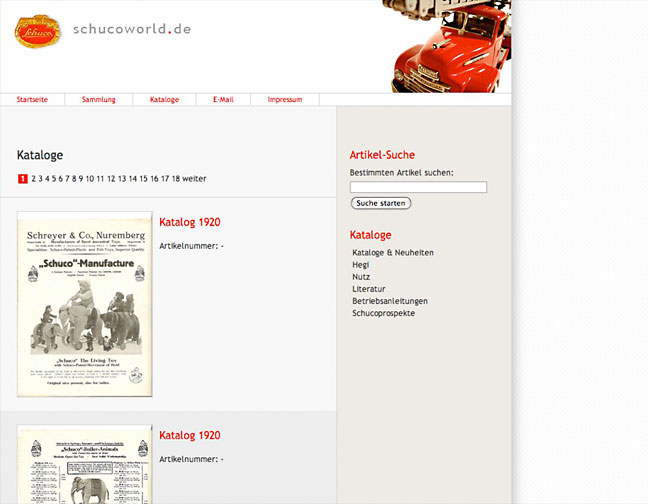Click the red fire truck header image

(448, 46)
